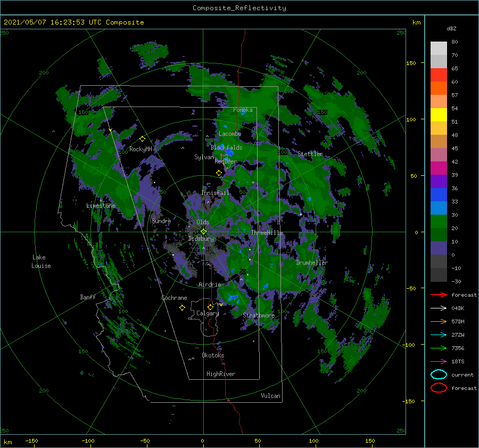Click the Drumheller town label
Screen dimensions: 479x448
[311, 263]
